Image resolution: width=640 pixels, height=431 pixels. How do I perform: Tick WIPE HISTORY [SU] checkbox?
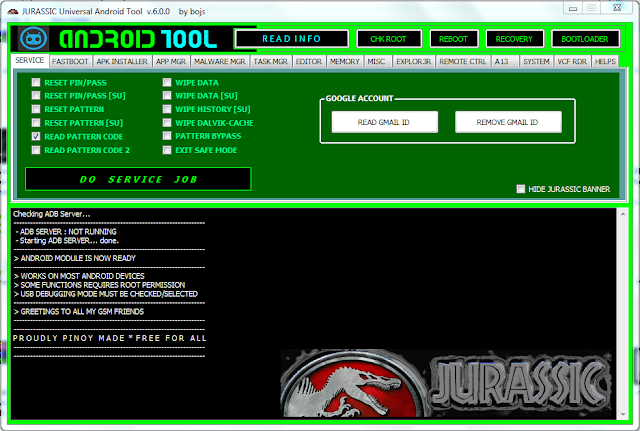point(167,109)
